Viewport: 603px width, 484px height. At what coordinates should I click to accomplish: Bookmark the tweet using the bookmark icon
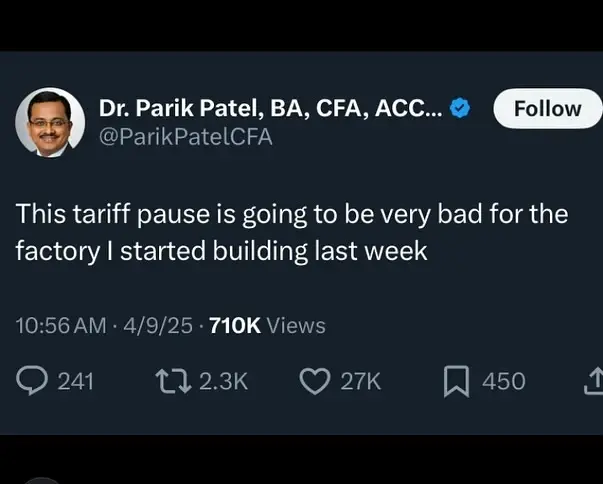456,381
